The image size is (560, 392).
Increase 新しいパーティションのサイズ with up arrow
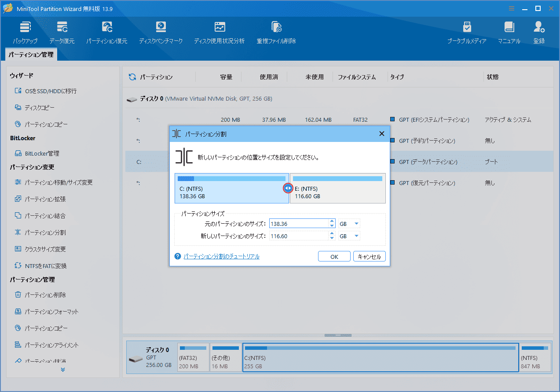pyautogui.click(x=332, y=233)
